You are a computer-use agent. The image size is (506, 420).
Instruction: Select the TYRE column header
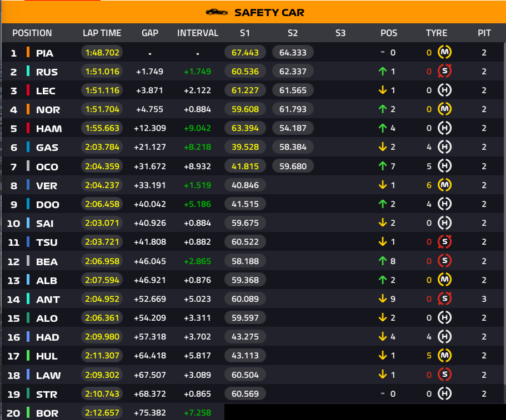pos(437,33)
